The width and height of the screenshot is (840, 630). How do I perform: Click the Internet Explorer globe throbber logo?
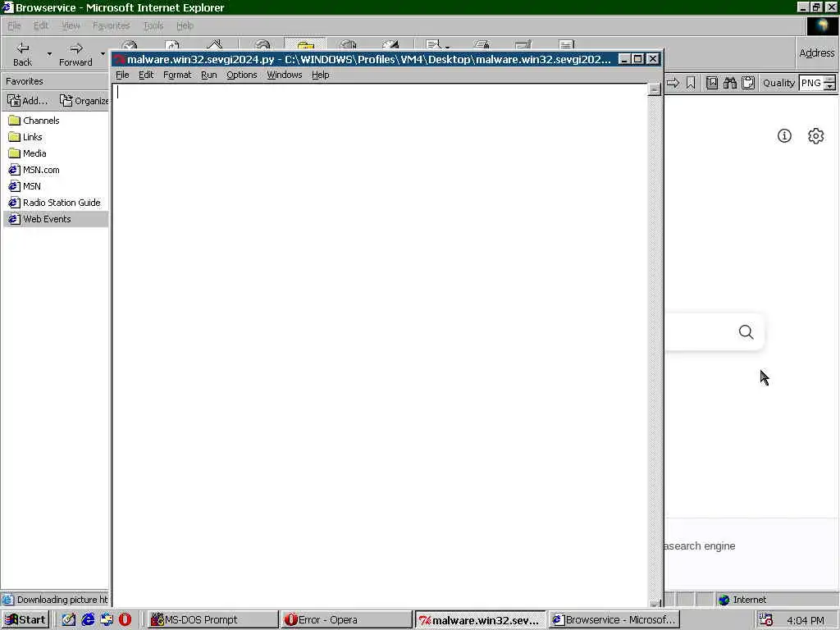point(822,25)
